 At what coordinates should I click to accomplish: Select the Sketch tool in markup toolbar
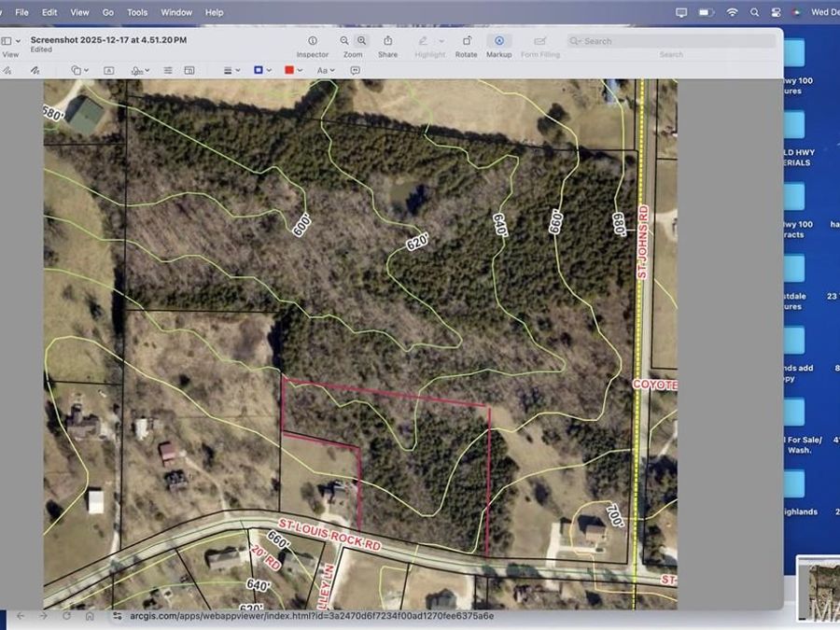[x=7, y=70]
